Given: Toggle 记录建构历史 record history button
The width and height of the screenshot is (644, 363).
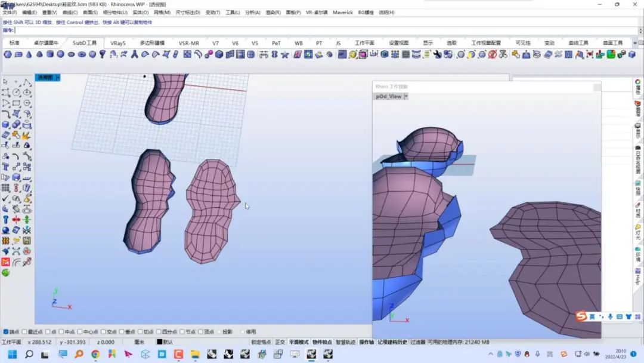Looking at the screenshot, I should point(392,342).
